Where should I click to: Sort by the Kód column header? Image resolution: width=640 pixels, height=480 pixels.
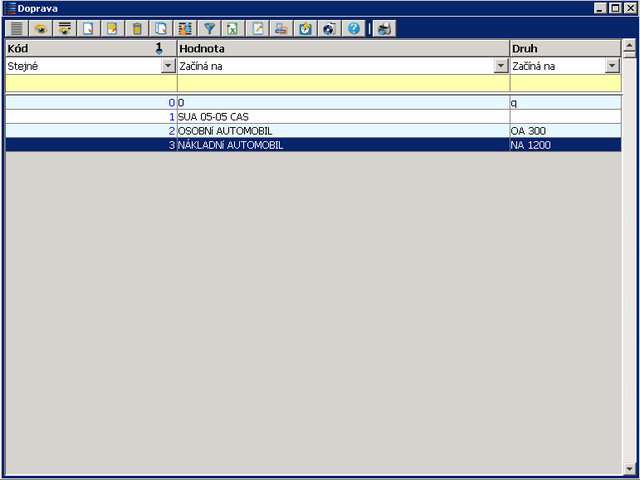(80, 48)
